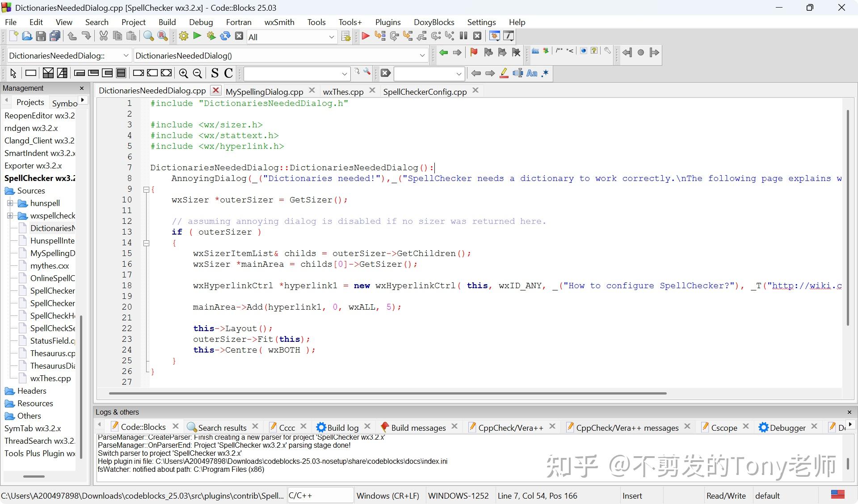Image resolution: width=858 pixels, height=504 pixels.
Task: Start debugging with red play icon
Action: [x=366, y=36]
